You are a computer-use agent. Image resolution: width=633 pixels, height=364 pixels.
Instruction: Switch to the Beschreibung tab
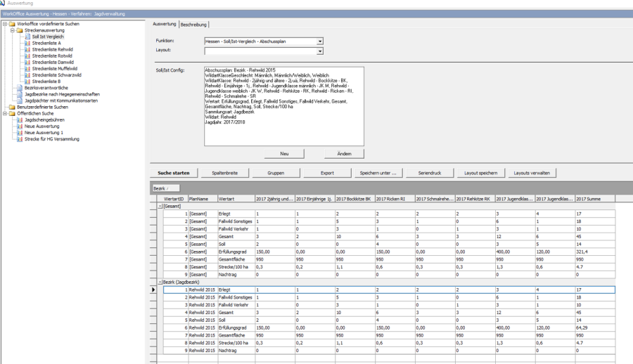[193, 25]
